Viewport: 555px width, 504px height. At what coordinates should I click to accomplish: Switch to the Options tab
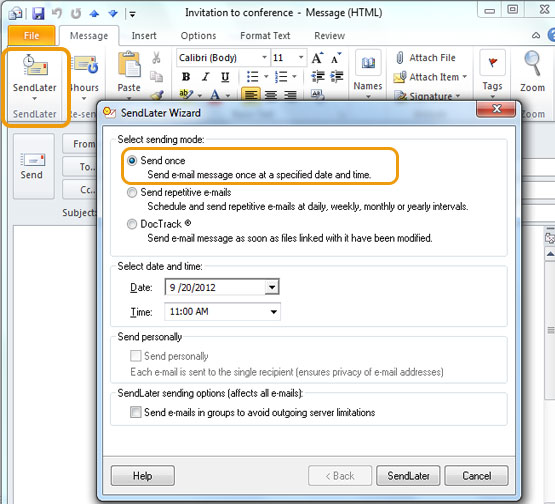click(198, 36)
